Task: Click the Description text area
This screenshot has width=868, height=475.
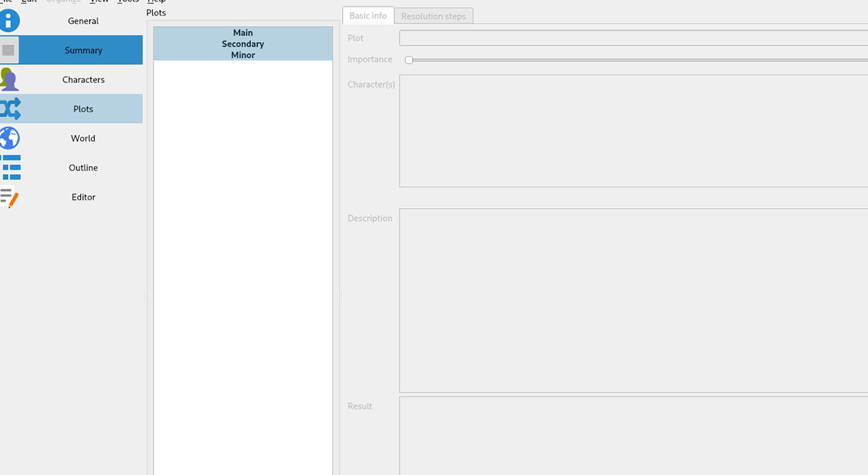Action: coord(634,301)
